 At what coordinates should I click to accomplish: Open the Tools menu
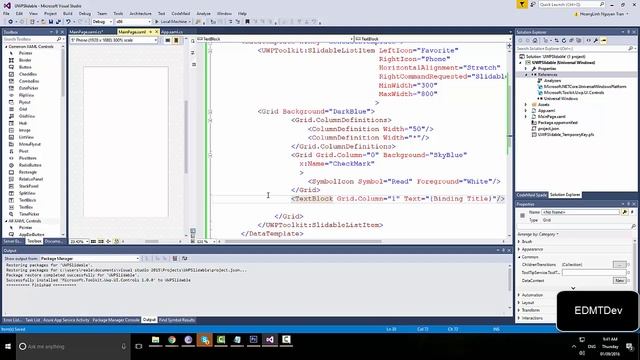pos(118,13)
